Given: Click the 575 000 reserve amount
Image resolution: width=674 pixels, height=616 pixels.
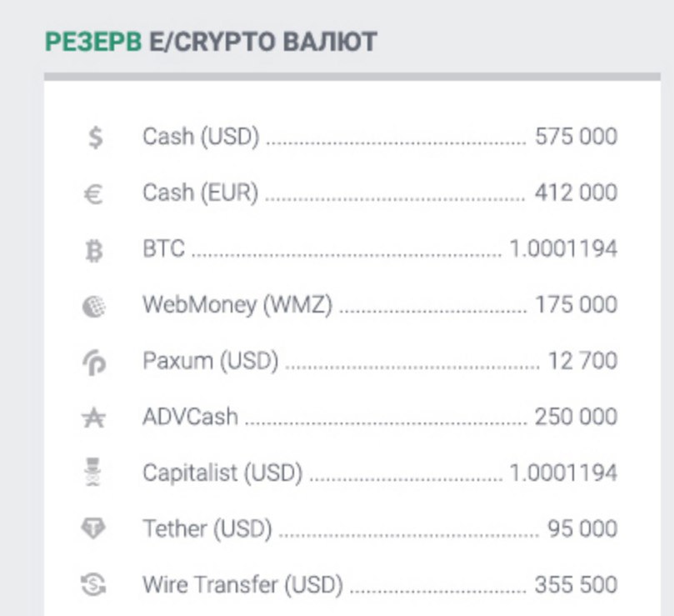Looking at the screenshot, I should point(576,137).
